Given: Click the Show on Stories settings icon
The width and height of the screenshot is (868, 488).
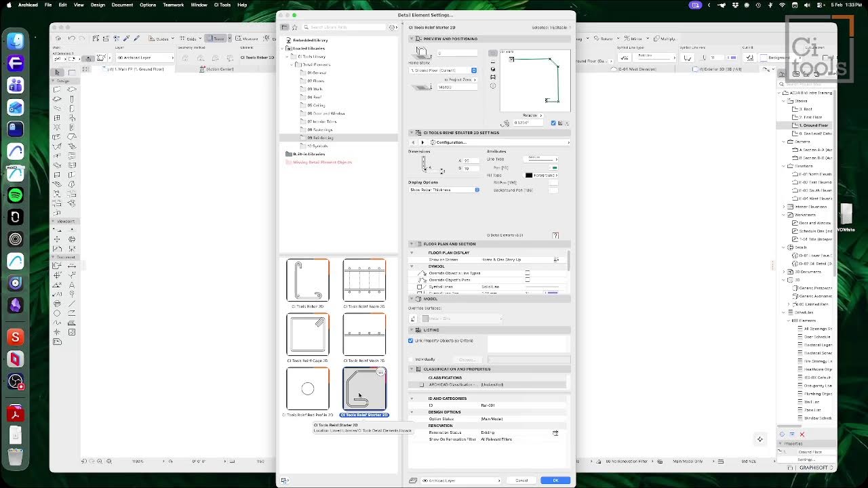Looking at the screenshot, I should (556, 260).
